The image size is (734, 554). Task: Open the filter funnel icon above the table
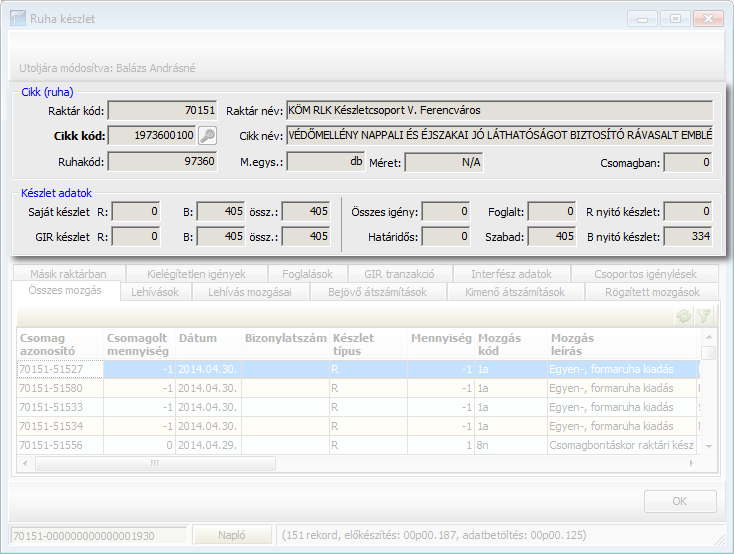click(704, 316)
